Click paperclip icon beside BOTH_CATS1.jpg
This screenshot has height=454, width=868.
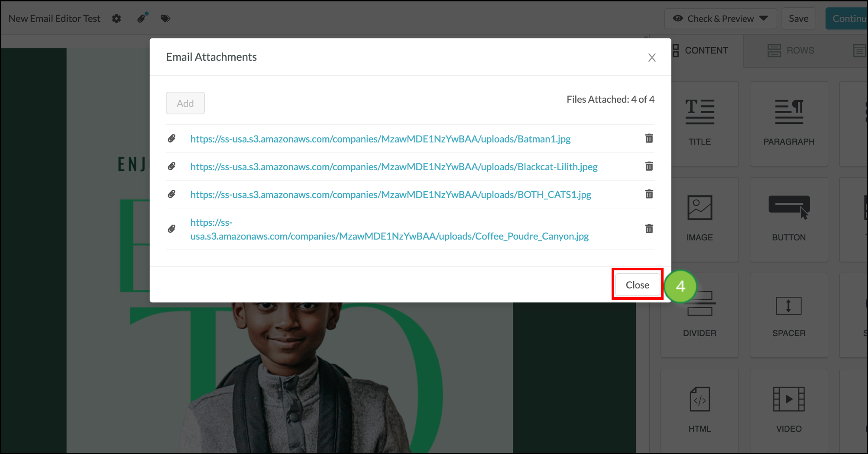pos(172,194)
